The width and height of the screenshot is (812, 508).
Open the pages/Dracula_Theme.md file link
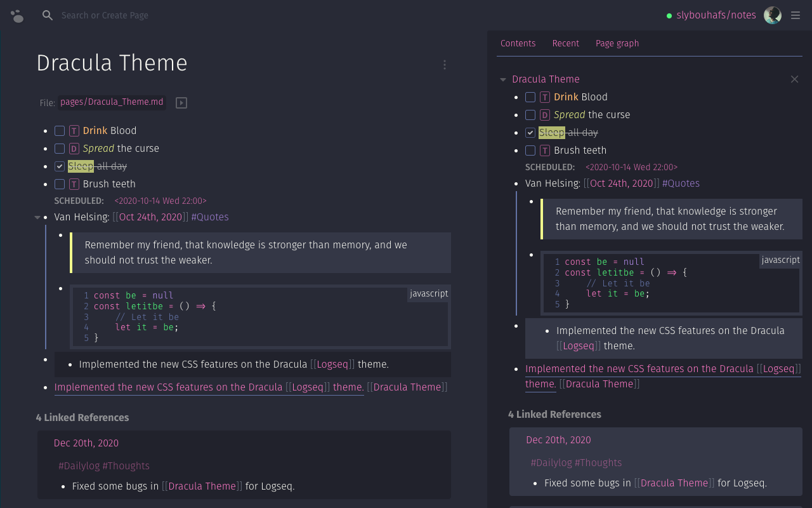(112, 102)
